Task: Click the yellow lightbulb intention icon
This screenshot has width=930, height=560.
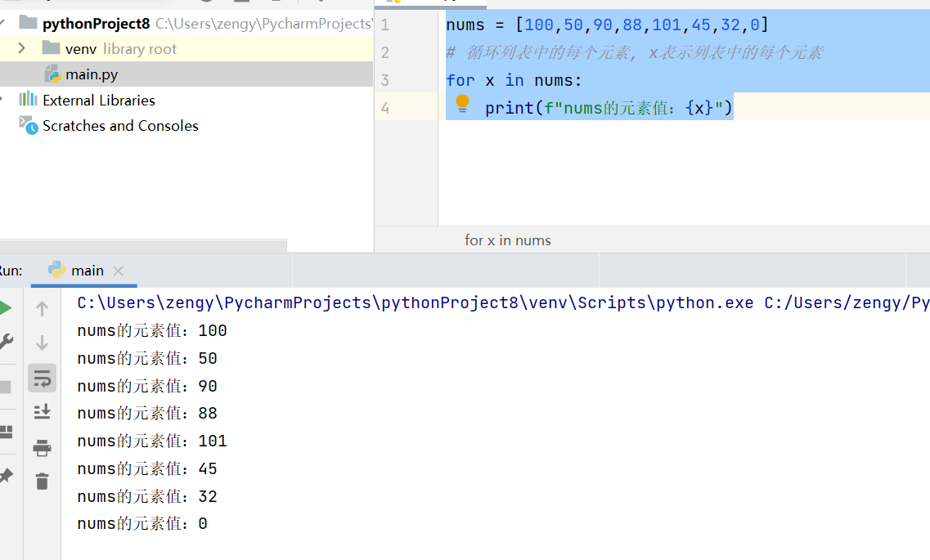Action: [463, 104]
